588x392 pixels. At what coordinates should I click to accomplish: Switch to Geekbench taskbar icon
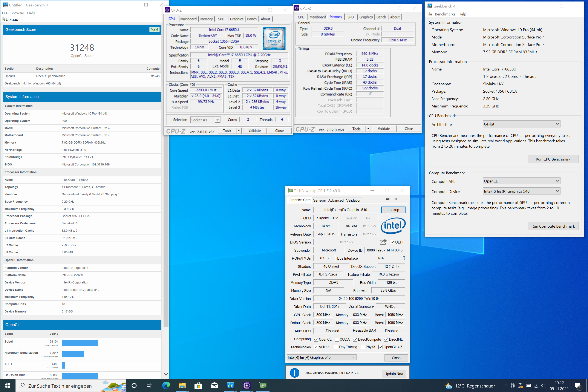pos(230,386)
